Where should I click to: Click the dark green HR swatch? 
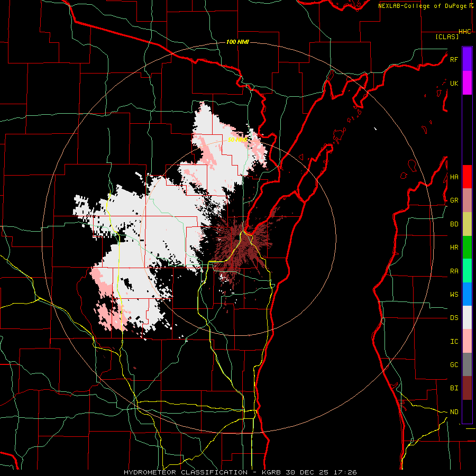[x=467, y=248]
